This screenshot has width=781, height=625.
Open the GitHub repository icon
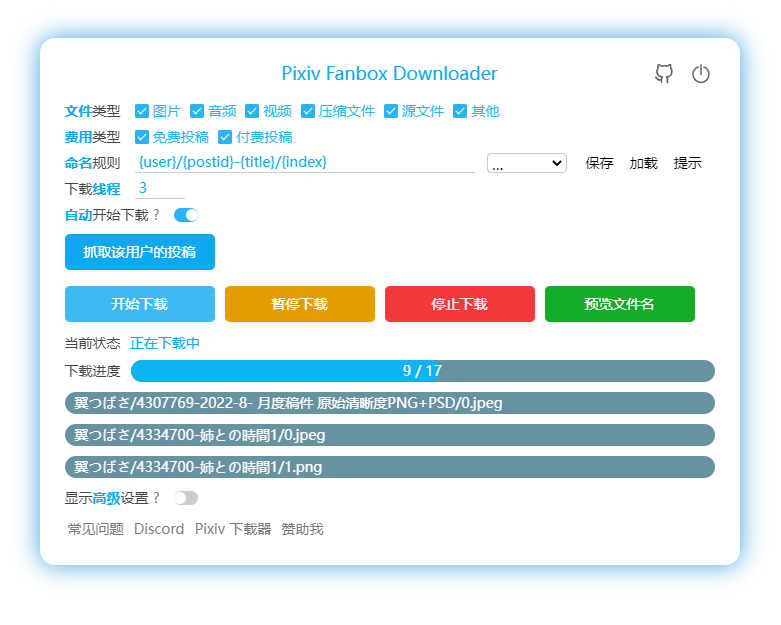(663, 74)
